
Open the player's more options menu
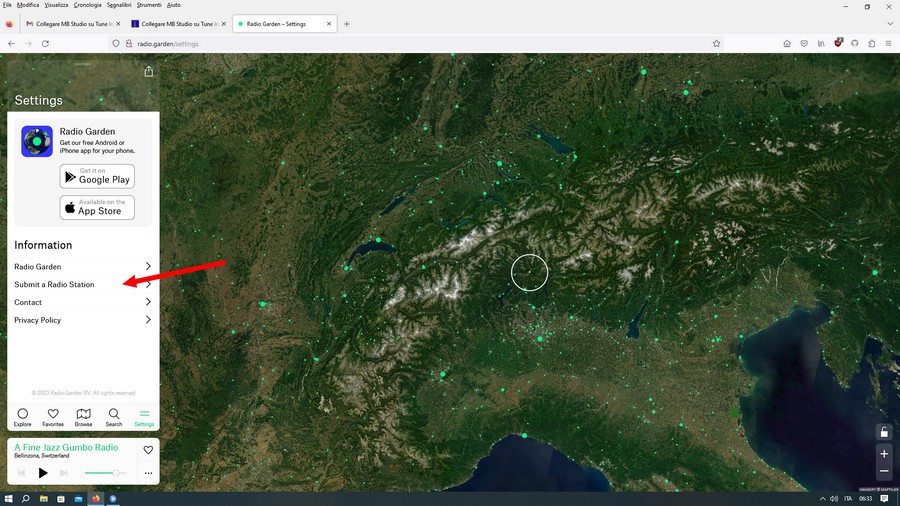pos(148,473)
